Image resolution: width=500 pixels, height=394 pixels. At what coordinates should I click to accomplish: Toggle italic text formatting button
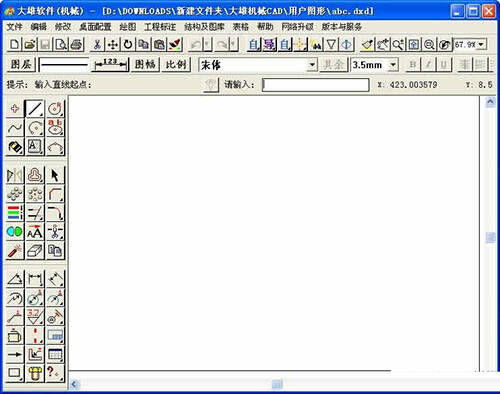428,65
